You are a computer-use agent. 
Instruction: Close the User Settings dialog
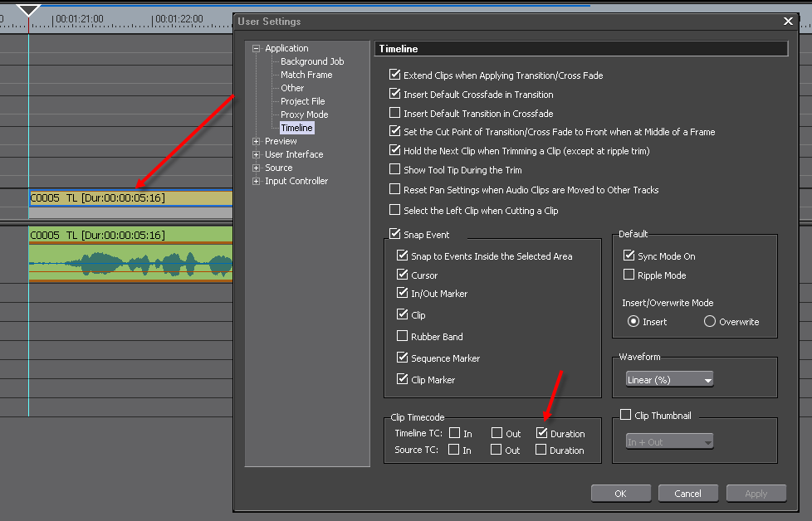788,22
